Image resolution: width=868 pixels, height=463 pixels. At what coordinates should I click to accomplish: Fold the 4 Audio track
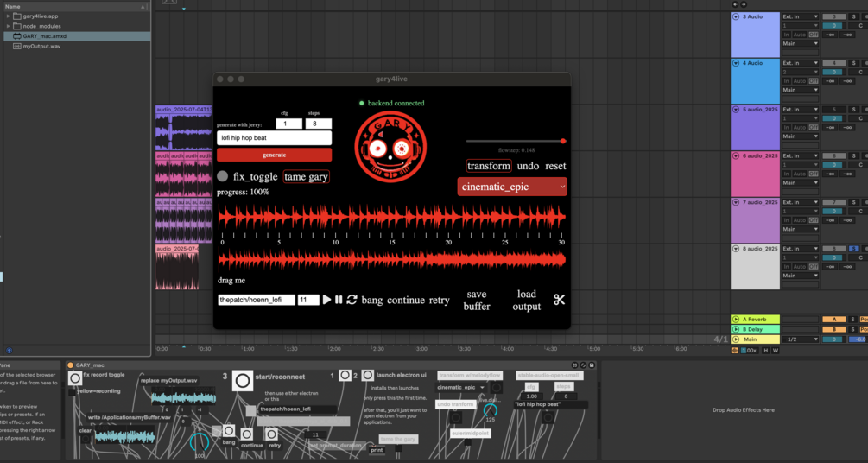tap(736, 63)
